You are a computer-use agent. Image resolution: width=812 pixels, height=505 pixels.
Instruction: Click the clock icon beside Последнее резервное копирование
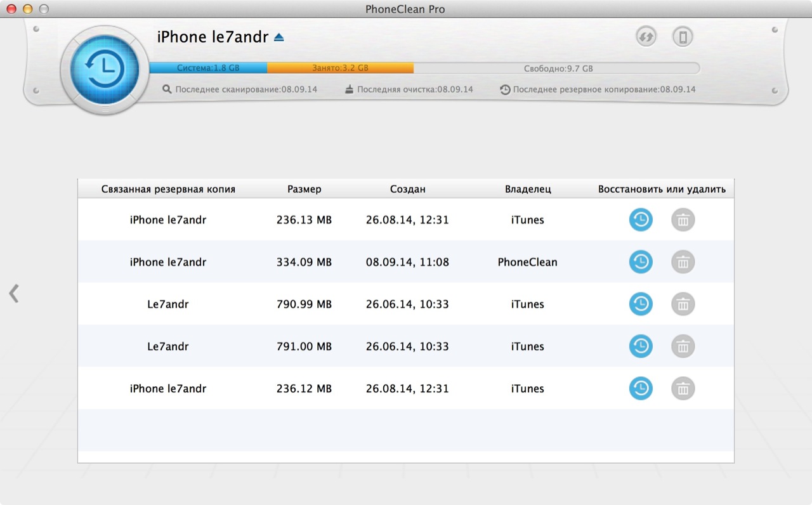(x=505, y=89)
